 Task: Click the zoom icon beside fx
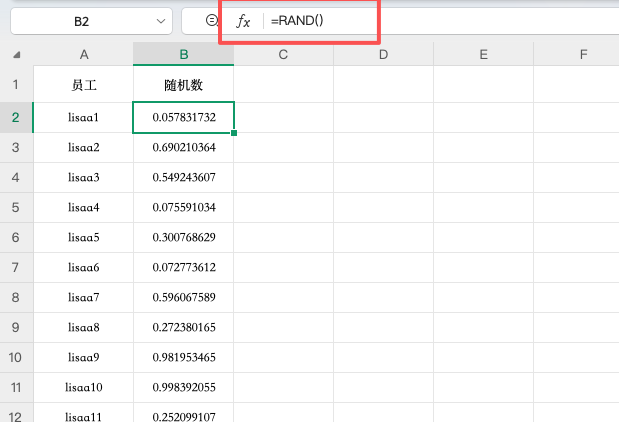(x=211, y=21)
